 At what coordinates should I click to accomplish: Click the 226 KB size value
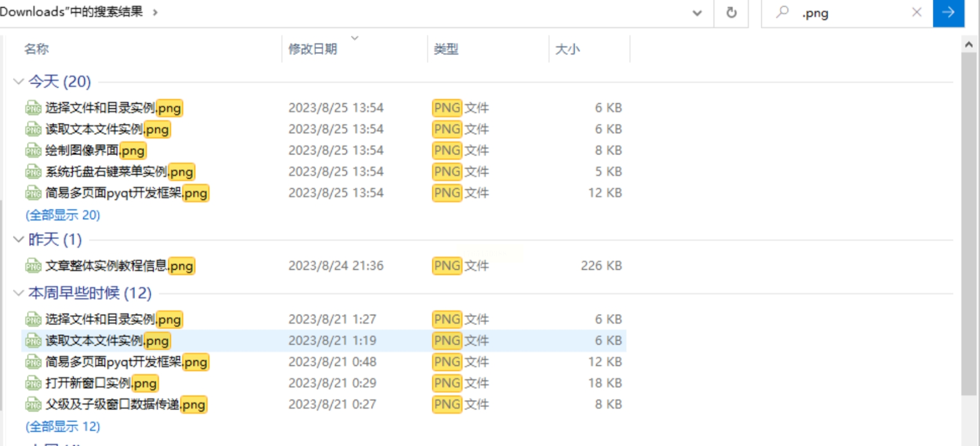click(x=601, y=265)
